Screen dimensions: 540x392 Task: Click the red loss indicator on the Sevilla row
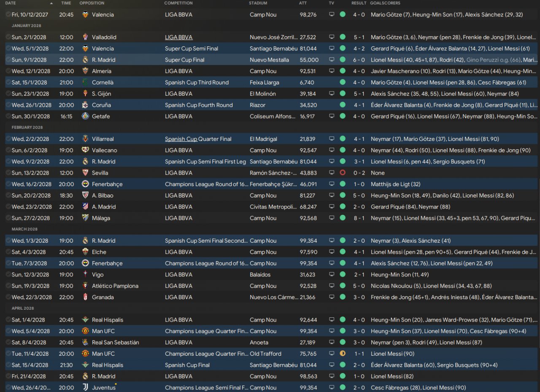click(343, 173)
